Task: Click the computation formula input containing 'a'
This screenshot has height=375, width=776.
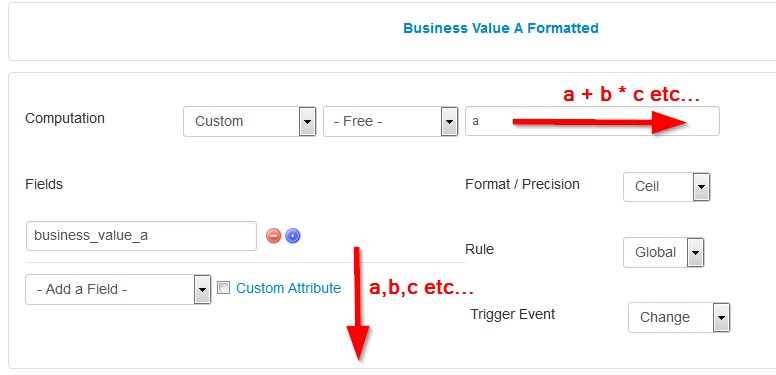Action: coord(592,121)
